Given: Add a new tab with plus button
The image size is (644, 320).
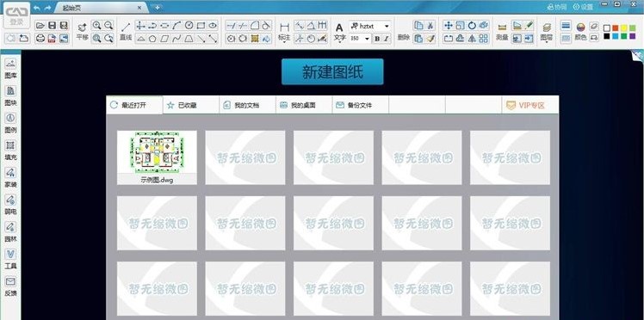Looking at the screenshot, I should pos(157,8).
